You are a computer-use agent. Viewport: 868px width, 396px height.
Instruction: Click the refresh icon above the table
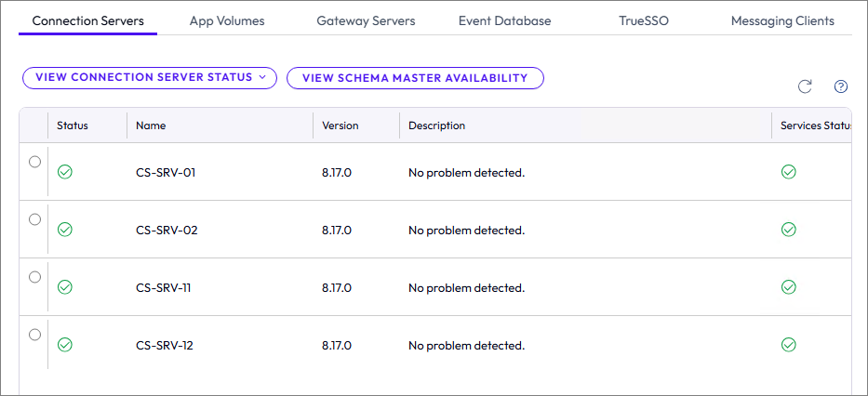tap(805, 86)
